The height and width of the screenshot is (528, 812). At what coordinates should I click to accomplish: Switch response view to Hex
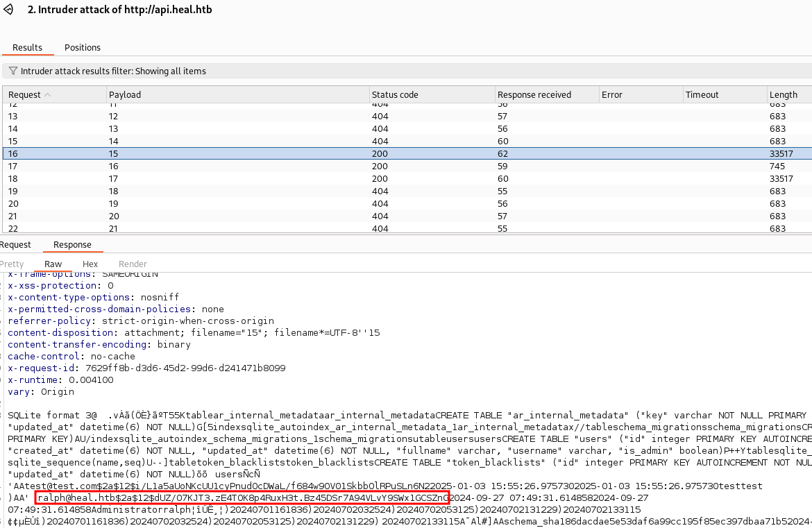point(90,264)
